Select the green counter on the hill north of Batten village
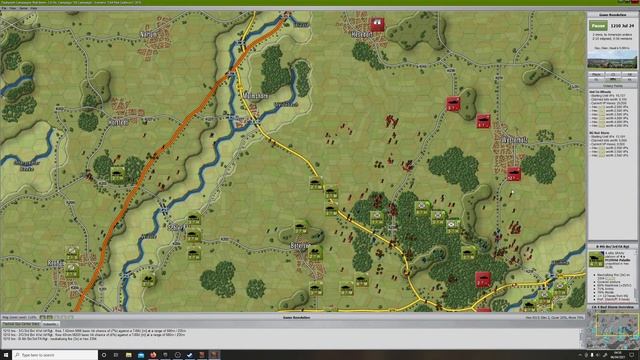 [x=301, y=228]
